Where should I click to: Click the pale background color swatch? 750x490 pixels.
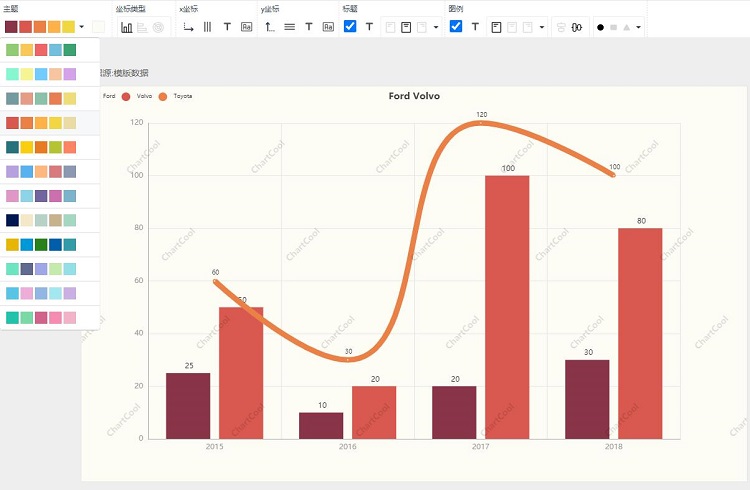[x=98, y=27]
